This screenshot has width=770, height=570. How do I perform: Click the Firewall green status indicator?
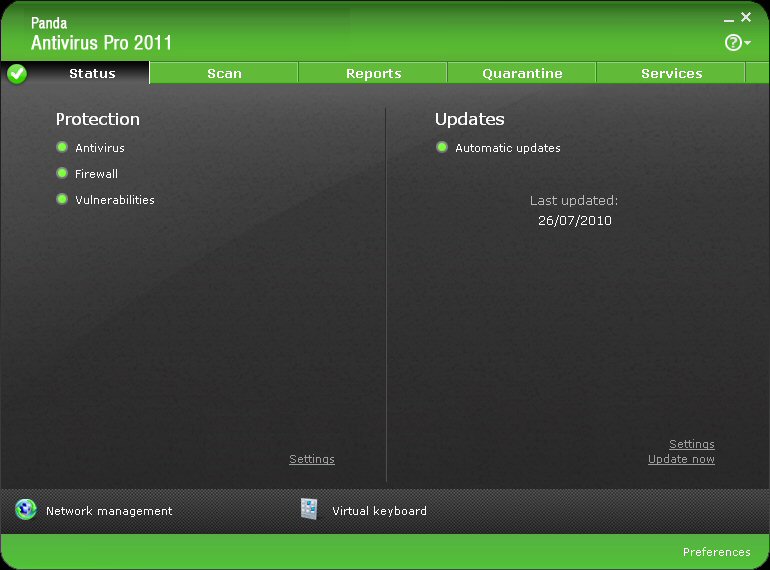[62, 173]
